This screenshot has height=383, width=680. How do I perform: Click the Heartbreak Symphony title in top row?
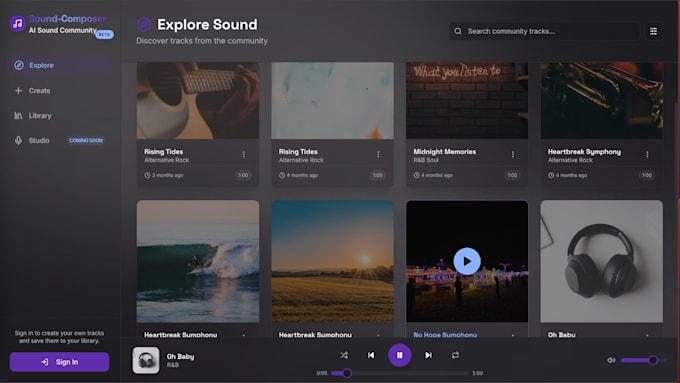point(584,151)
